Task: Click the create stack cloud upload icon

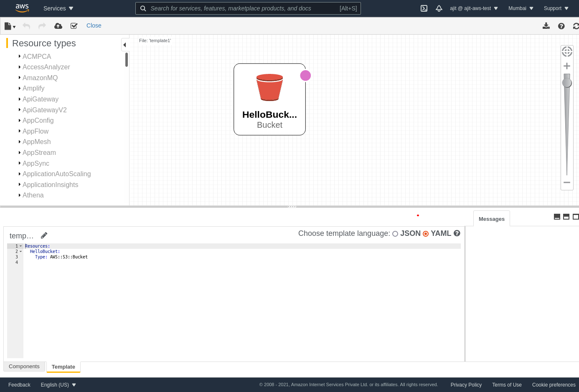Action: pyautogui.click(x=58, y=26)
